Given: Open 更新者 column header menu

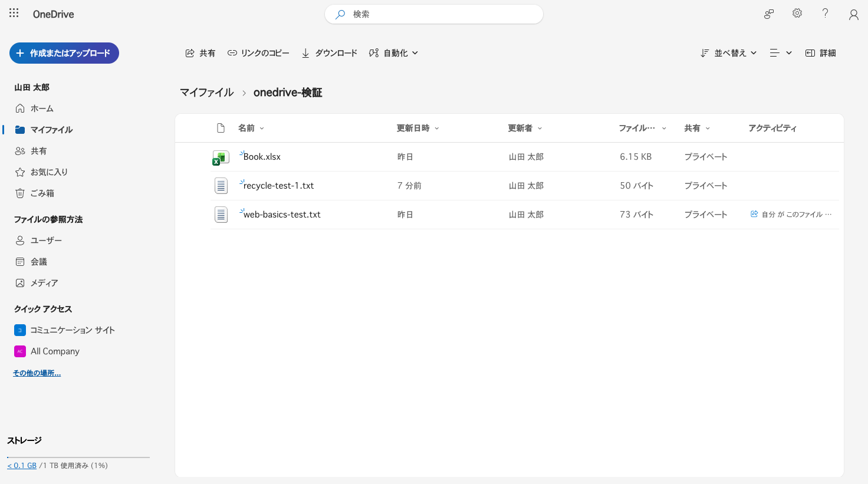Looking at the screenshot, I should (x=525, y=128).
